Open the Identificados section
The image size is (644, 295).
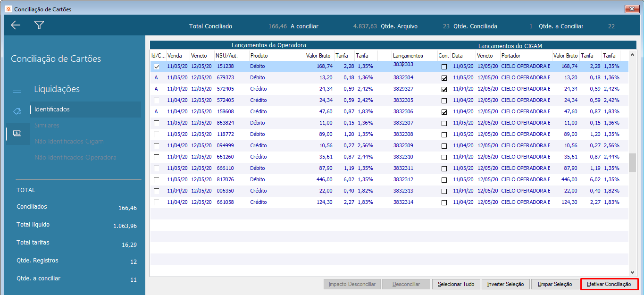tap(52, 110)
